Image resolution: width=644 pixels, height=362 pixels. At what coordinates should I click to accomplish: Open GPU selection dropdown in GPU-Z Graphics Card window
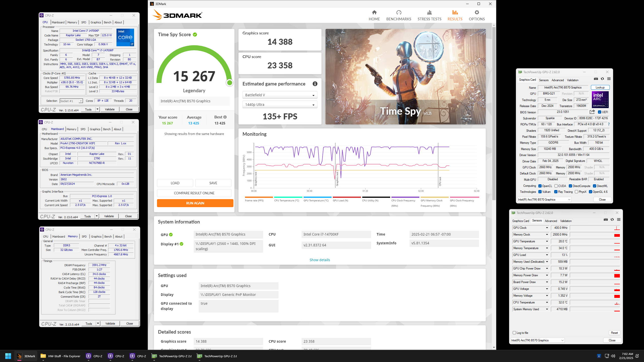point(544,200)
